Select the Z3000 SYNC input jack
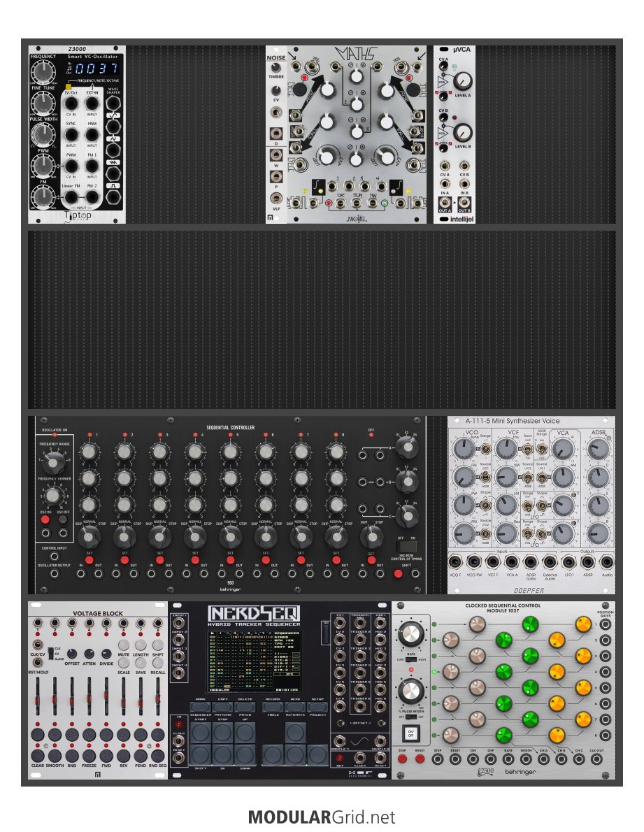 click(71, 135)
